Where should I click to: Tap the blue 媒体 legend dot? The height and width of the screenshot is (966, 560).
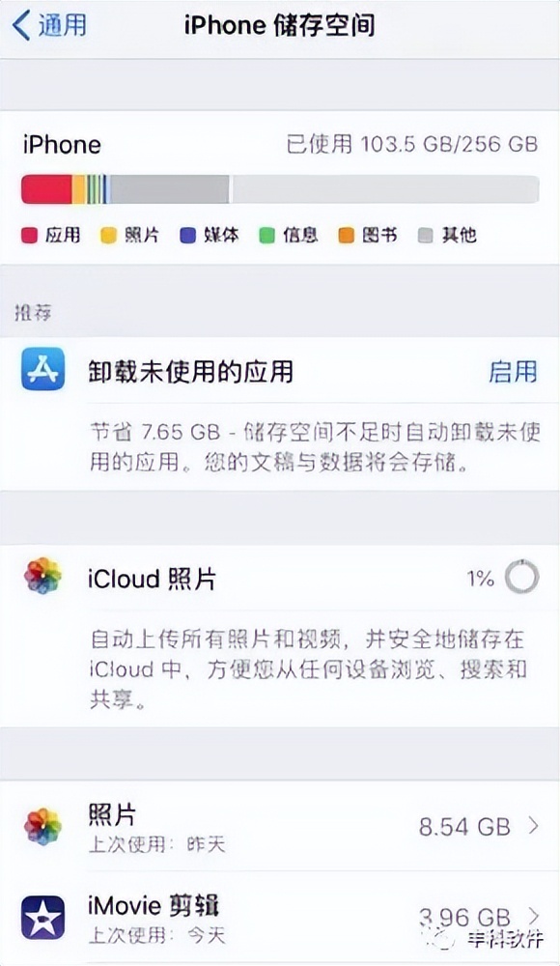(x=188, y=235)
